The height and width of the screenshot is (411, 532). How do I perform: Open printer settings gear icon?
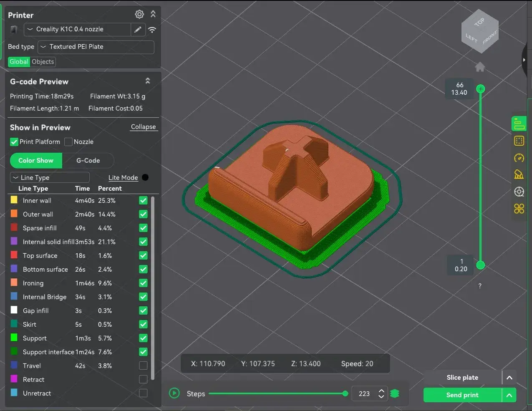click(x=139, y=14)
